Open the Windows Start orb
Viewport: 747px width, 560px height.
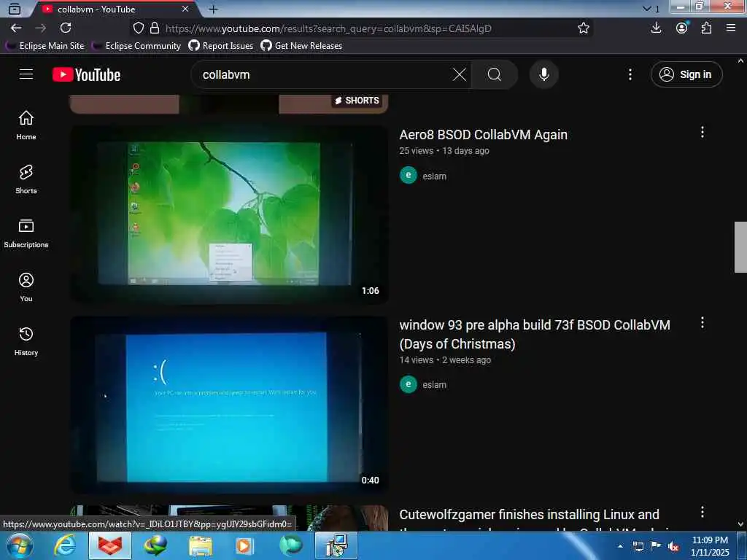(19, 545)
